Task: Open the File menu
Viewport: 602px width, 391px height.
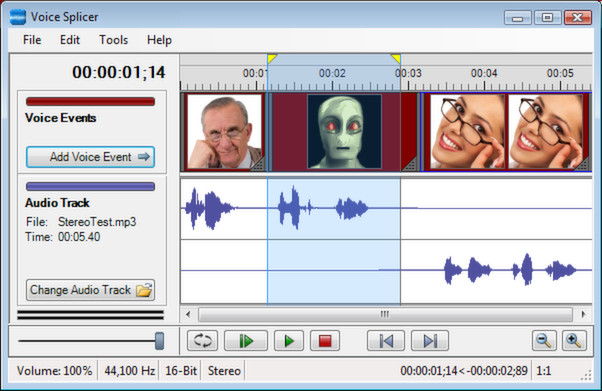Action: tap(32, 40)
